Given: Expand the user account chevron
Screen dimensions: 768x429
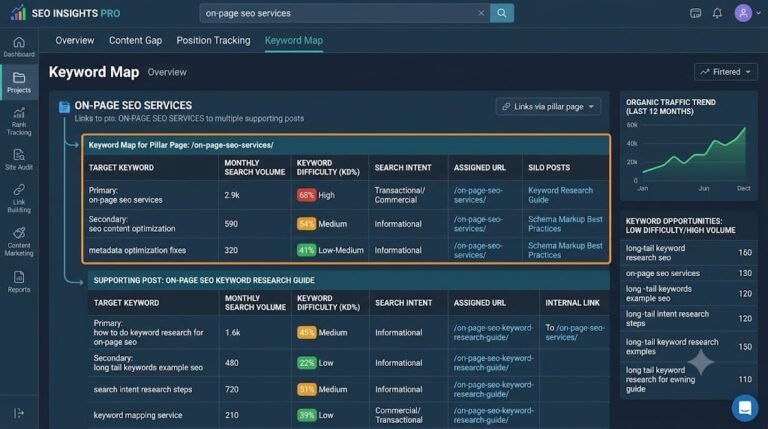Looking at the screenshot, I should [758, 13].
